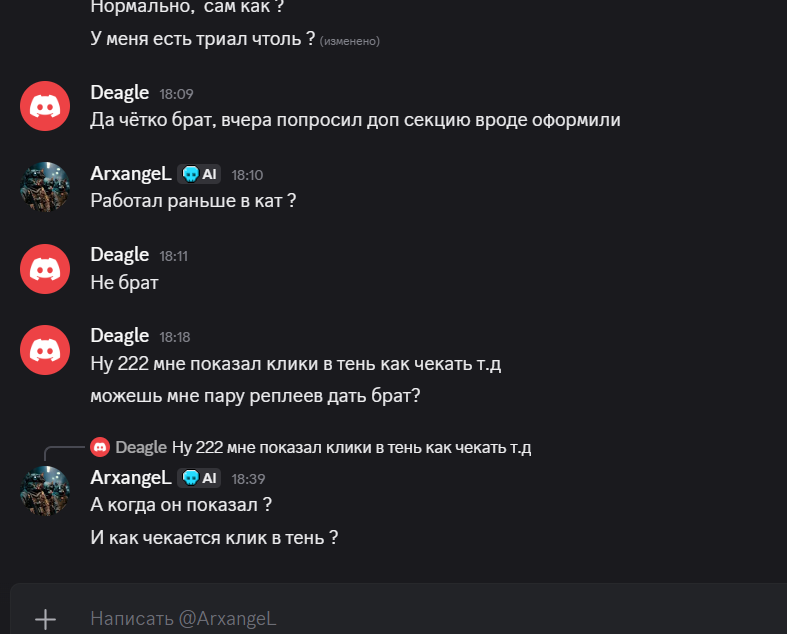This screenshot has width=787, height=634.
Task: Click the small Deagle avatar in reply preview
Action: (99, 447)
